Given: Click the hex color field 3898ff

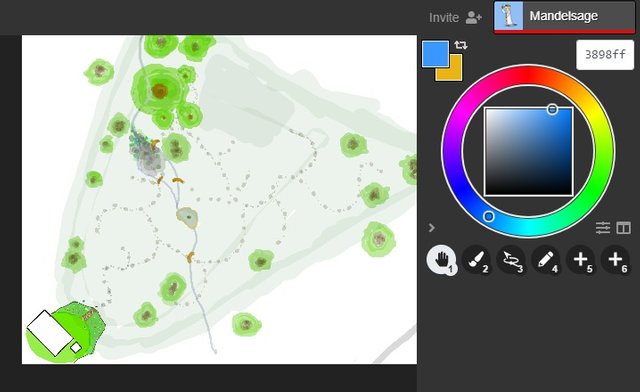Looking at the screenshot, I should coord(605,55).
